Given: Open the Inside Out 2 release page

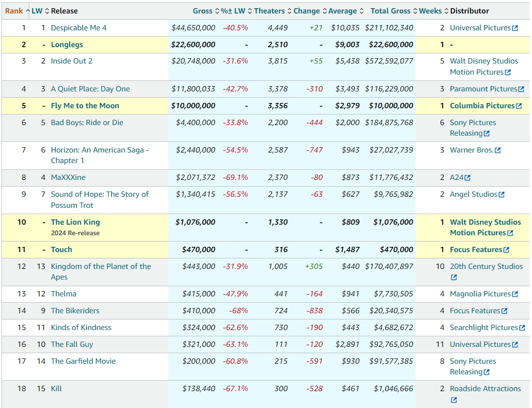Looking at the screenshot, I should [72, 61].
